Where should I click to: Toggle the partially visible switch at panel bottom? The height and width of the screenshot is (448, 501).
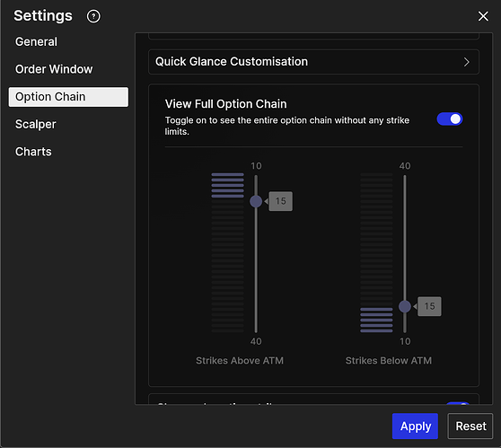[x=458, y=403]
